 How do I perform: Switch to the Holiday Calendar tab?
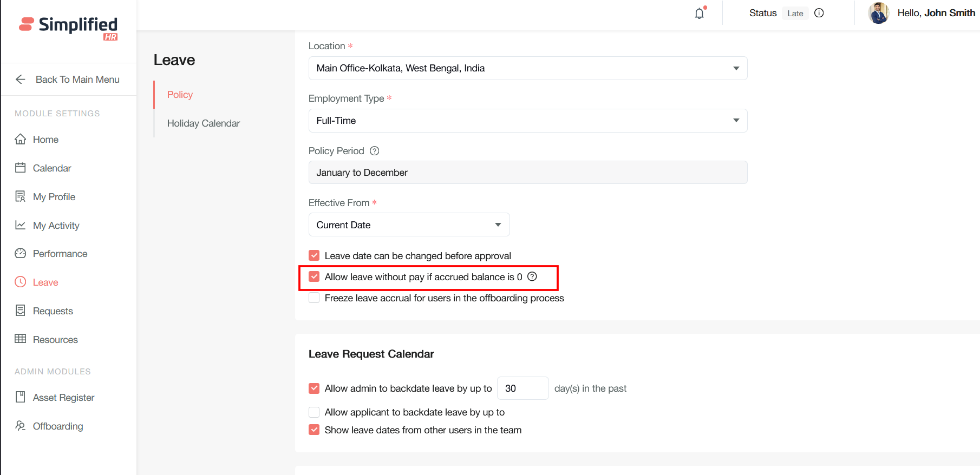(203, 123)
